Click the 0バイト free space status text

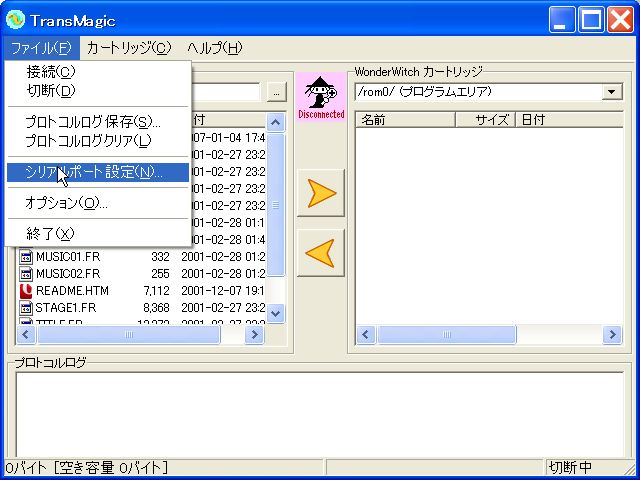click(x=87, y=467)
